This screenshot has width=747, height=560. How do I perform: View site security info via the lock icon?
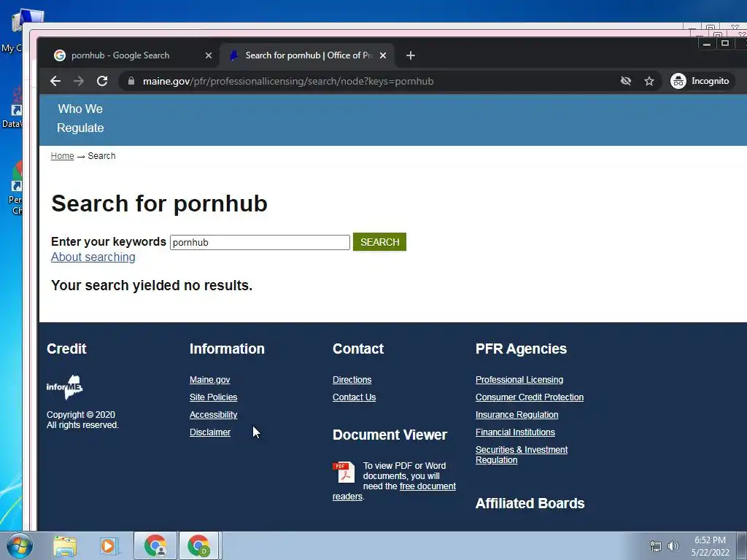tap(131, 81)
